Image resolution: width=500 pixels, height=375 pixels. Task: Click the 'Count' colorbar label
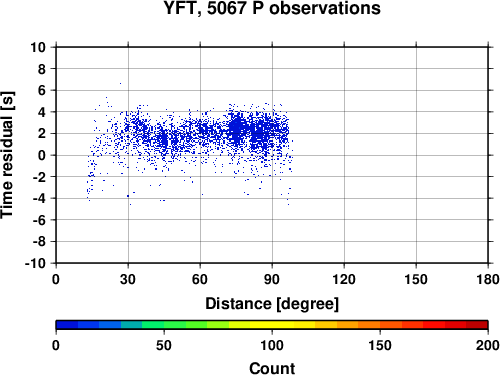click(x=272, y=368)
